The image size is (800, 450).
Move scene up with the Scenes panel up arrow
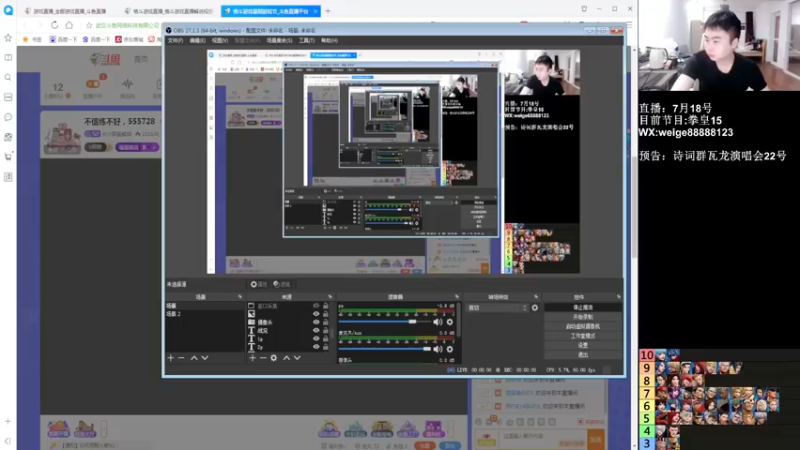pyautogui.click(x=194, y=358)
